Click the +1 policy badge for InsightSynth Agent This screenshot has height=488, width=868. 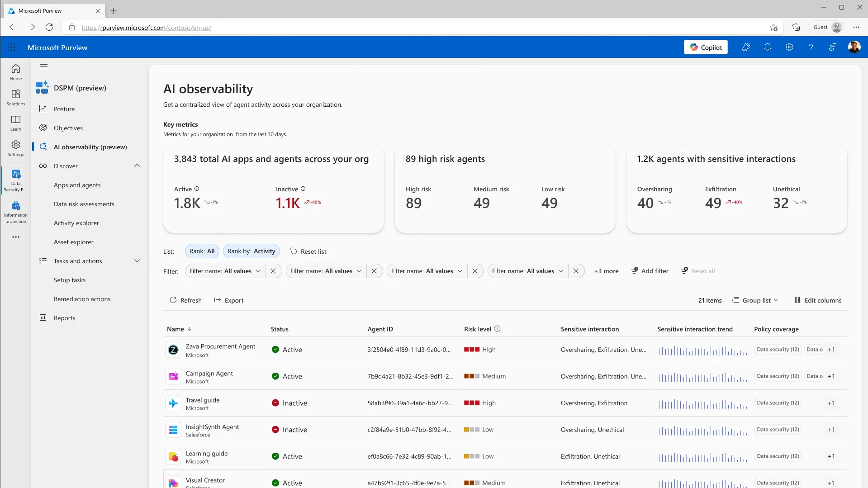coord(831,430)
